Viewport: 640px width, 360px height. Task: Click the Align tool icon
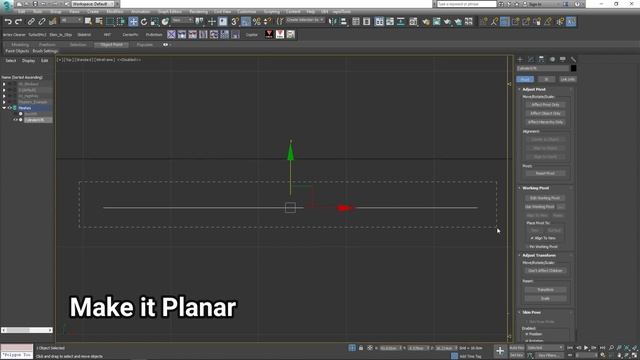tap(343, 22)
